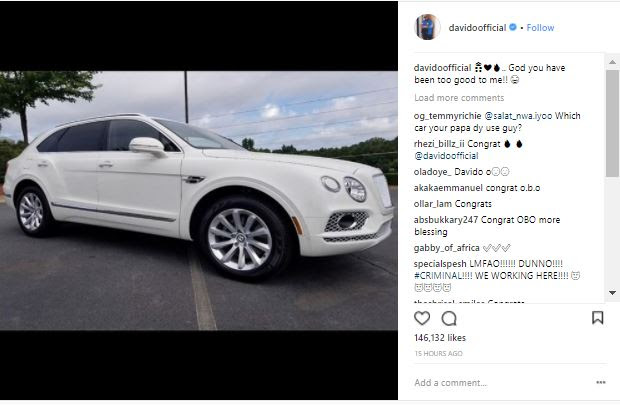Click the white Bentley car photo
This screenshot has width=620, height=405.
pos(199,201)
